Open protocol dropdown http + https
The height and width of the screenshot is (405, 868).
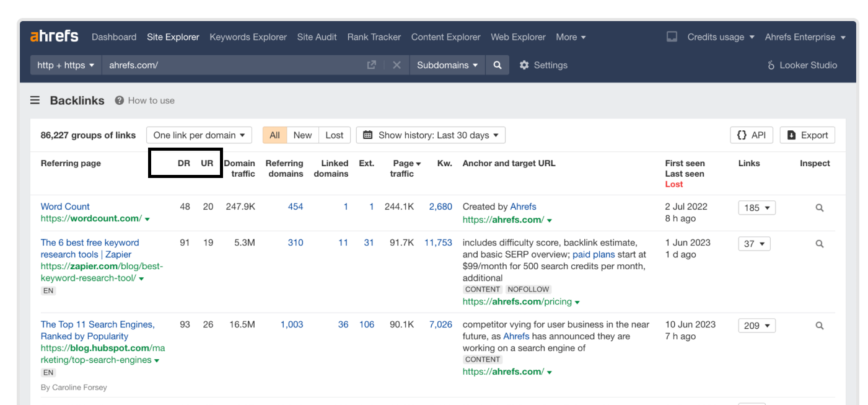click(66, 65)
